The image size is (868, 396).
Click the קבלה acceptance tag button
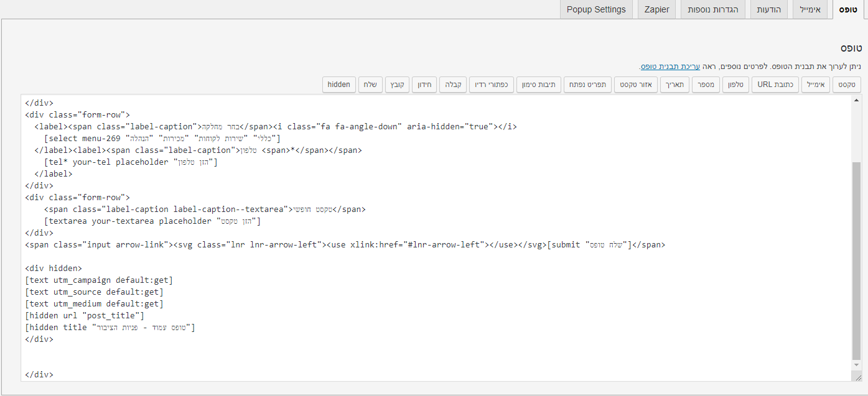(452, 85)
